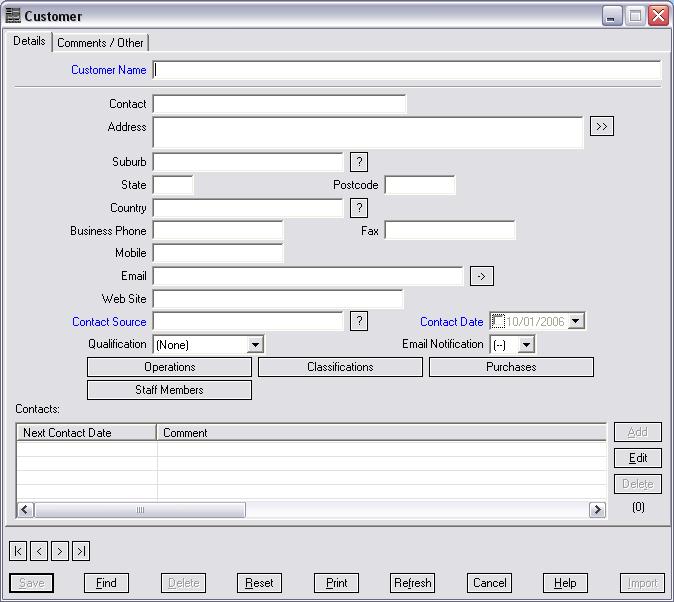
Task: Open the Purchases button
Action: (511, 367)
